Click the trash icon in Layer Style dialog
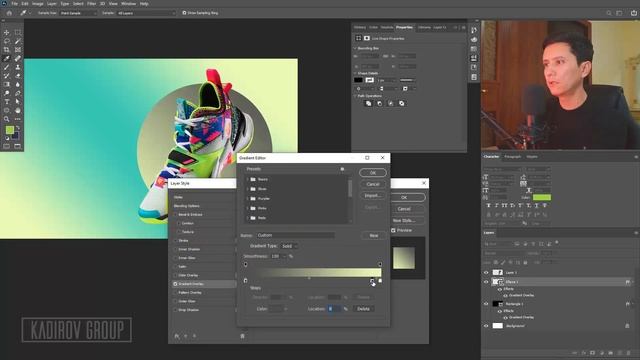 (242, 336)
